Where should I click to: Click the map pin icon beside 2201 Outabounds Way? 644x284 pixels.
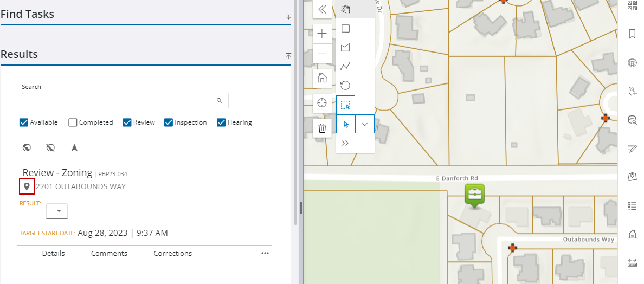(x=27, y=186)
